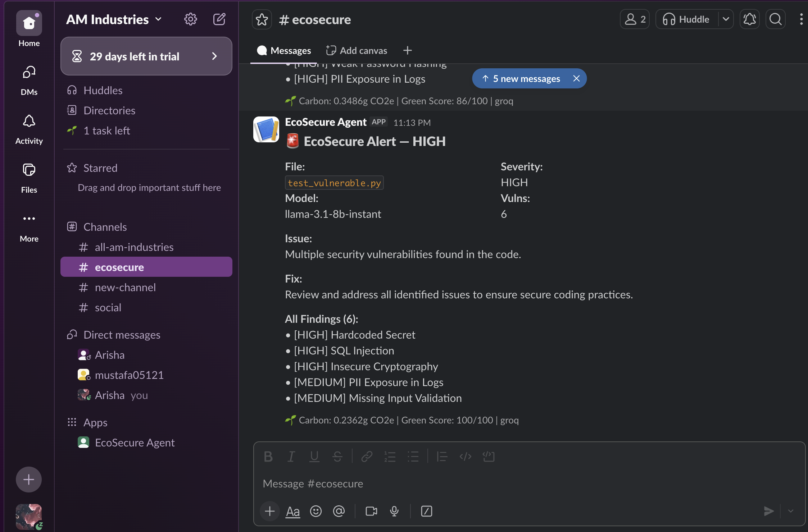Click the notification bell icon in header

click(x=750, y=19)
